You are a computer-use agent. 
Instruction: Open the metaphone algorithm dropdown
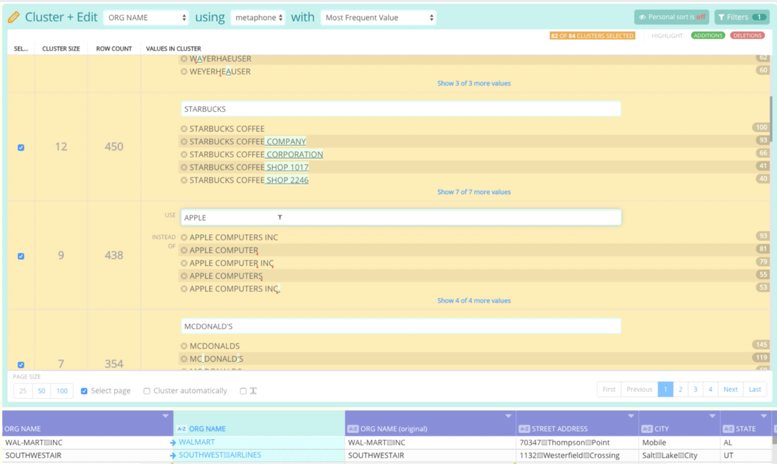(x=258, y=17)
